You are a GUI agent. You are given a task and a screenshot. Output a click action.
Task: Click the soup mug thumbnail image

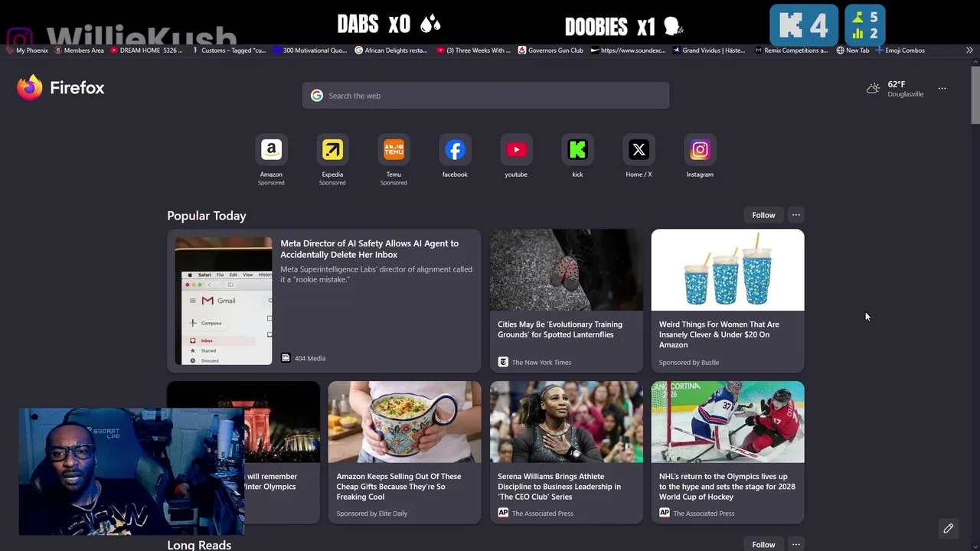tap(405, 422)
